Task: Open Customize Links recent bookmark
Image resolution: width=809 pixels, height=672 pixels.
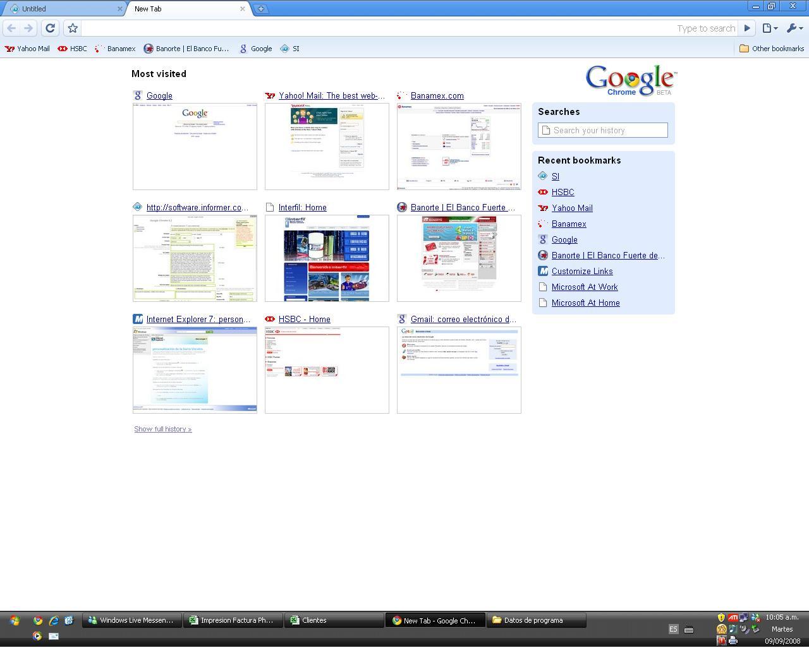Action: coord(582,272)
